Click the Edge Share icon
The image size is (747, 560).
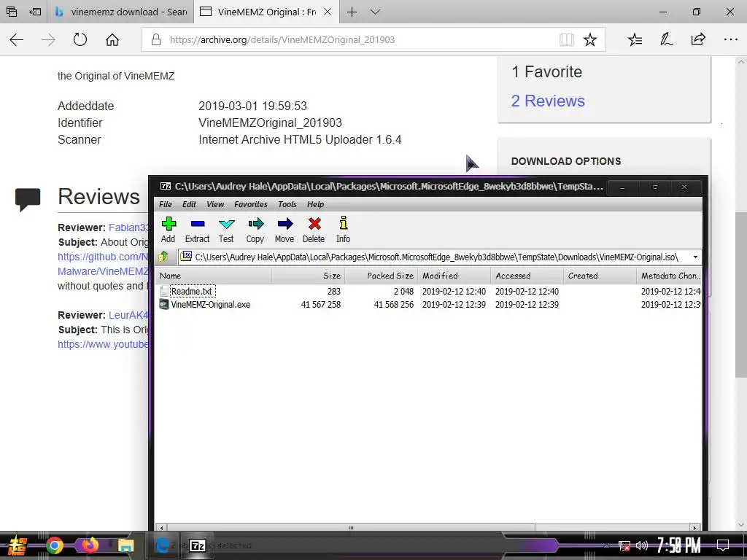pyautogui.click(x=698, y=39)
